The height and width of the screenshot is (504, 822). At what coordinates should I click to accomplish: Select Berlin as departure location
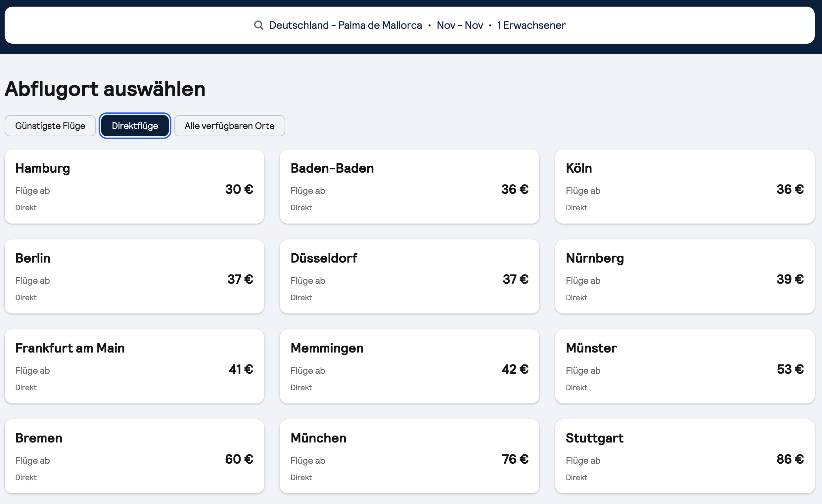(134, 276)
